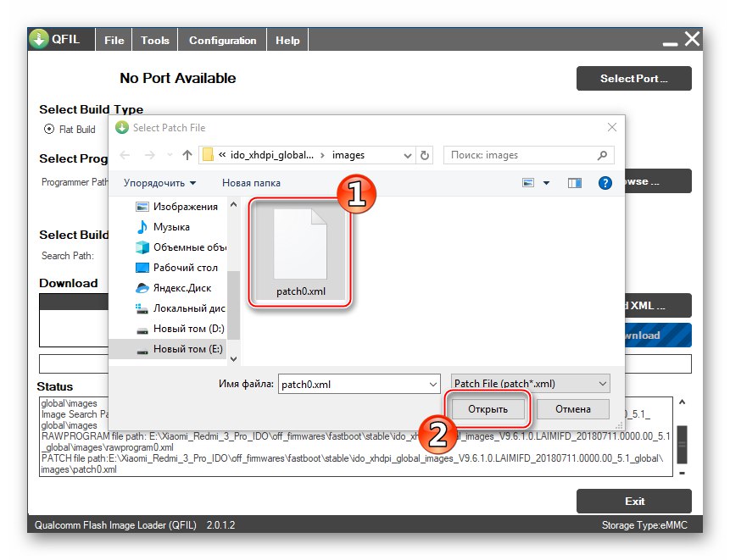Select Новый том (D:) drive
730x560 pixels.
[x=181, y=329]
